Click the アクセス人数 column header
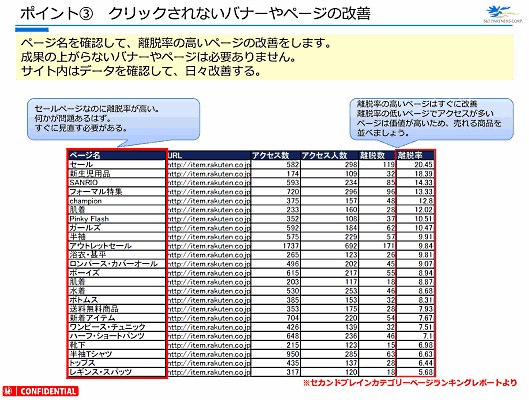529x400 pixels. point(330,155)
